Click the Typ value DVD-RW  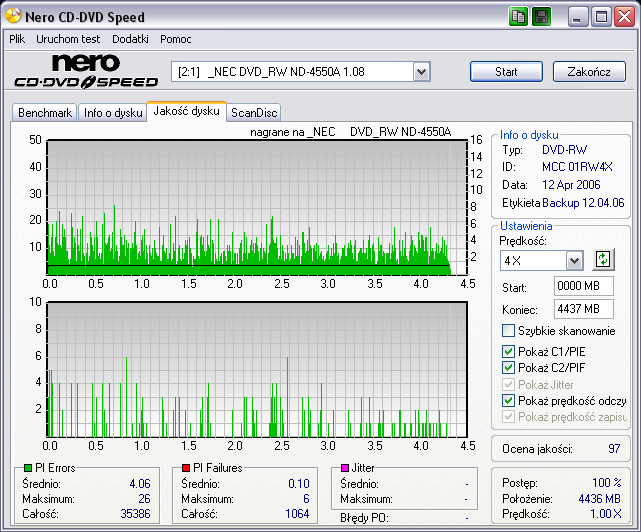click(x=565, y=150)
